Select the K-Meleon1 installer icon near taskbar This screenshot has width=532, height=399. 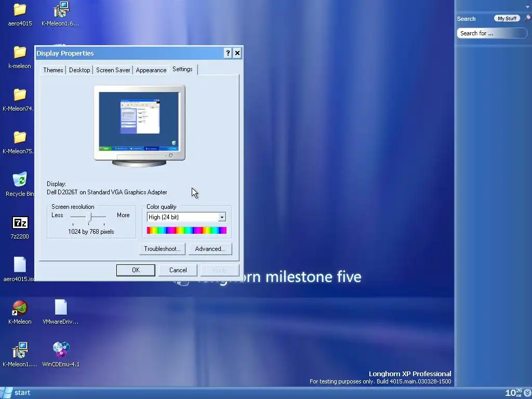click(x=20, y=351)
